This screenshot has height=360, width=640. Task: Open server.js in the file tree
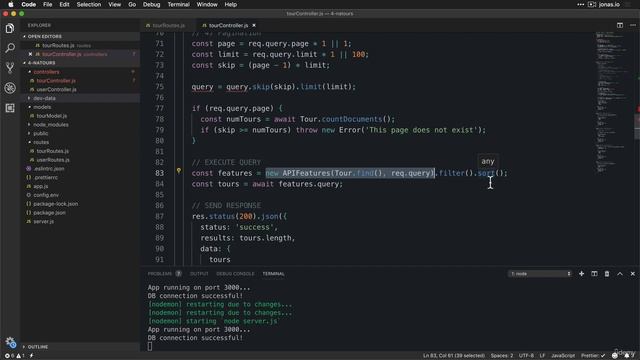point(44,221)
